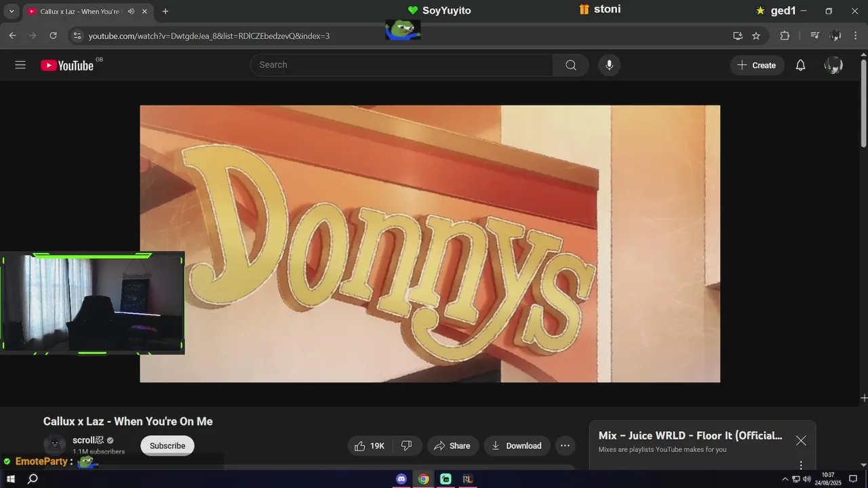Click the 19K like count
The height and width of the screenshot is (488, 868).
click(x=378, y=446)
